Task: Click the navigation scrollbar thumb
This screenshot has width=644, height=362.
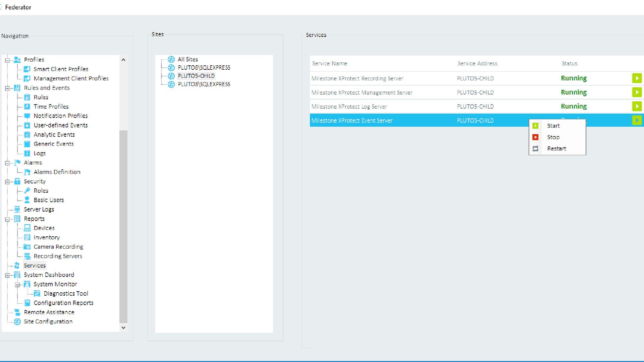Action: tap(123, 226)
